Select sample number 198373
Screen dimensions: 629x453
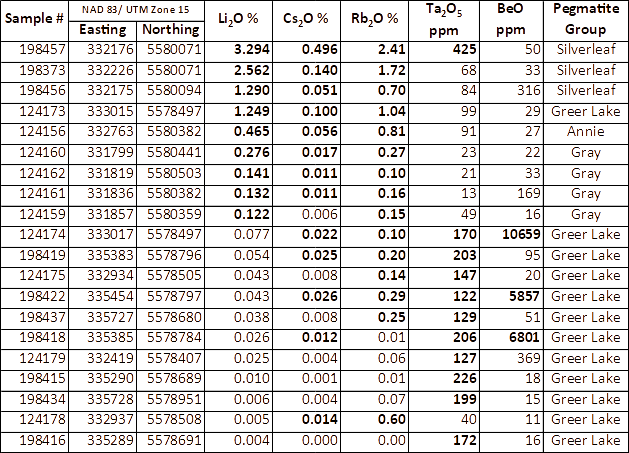[42, 70]
